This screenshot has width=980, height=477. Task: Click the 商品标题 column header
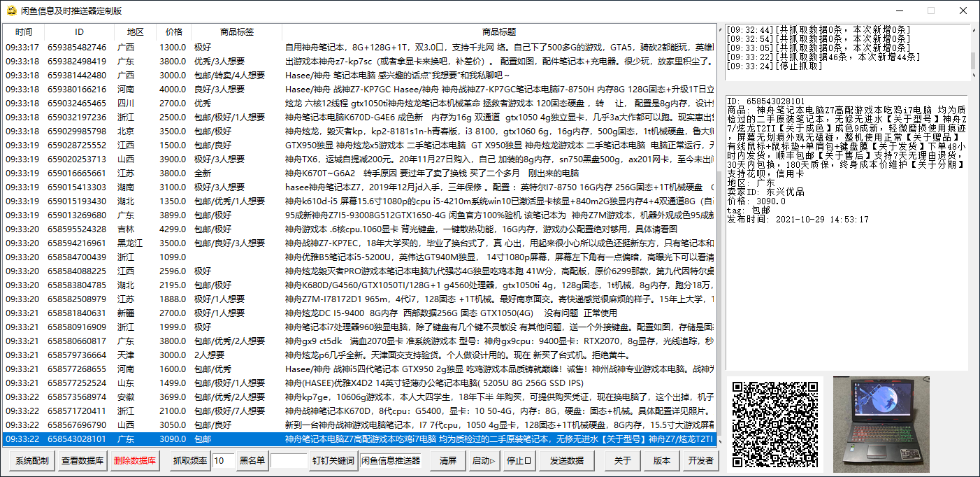[499, 32]
